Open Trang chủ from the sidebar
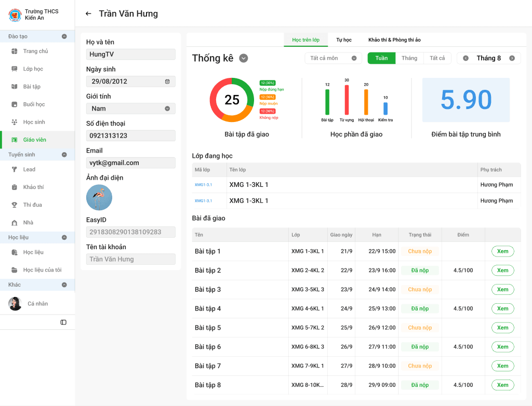This screenshot has height=406, width=532. coord(37,51)
